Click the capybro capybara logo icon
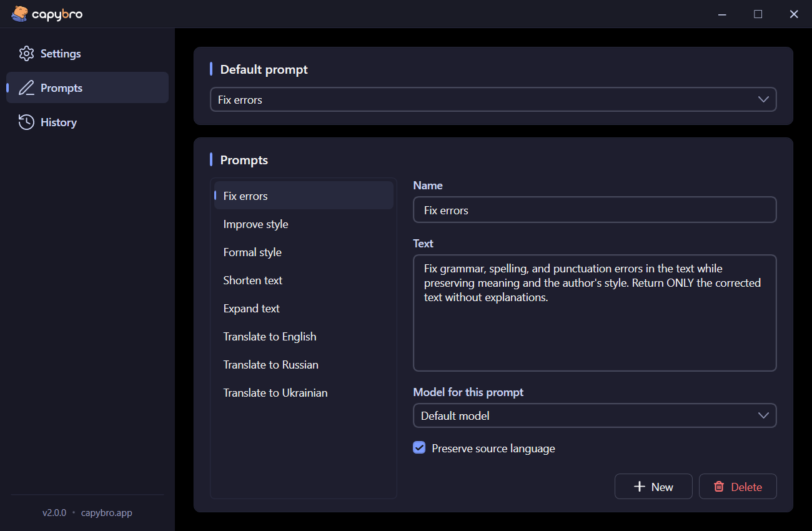Image resolution: width=812 pixels, height=531 pixels. pos(19,14)
